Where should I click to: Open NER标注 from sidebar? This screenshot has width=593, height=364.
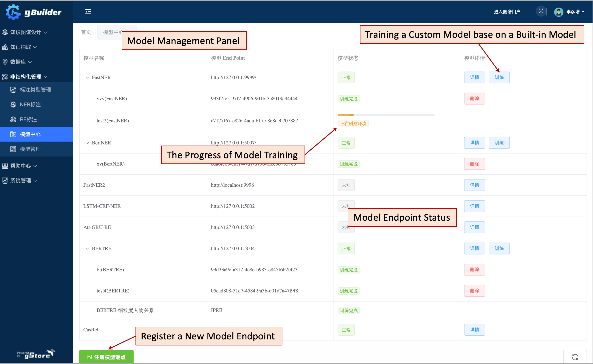[30, 104]
